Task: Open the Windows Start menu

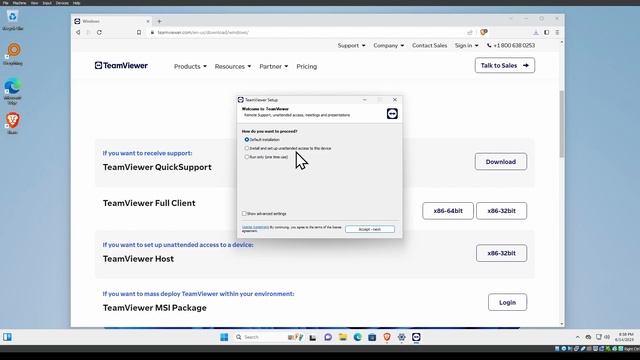Action: [224, 337]
